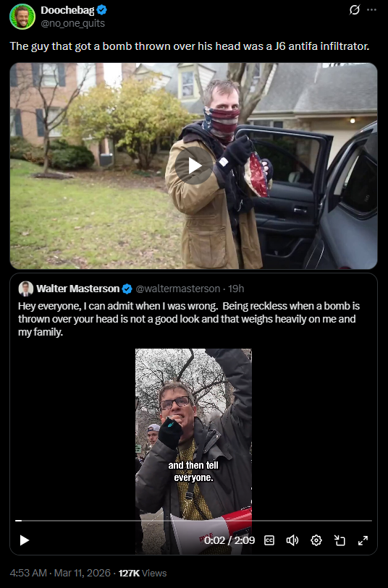This screenshot has width=388, height=588.
Task: Expand the video to fullscreen
Action: point(363,540)
